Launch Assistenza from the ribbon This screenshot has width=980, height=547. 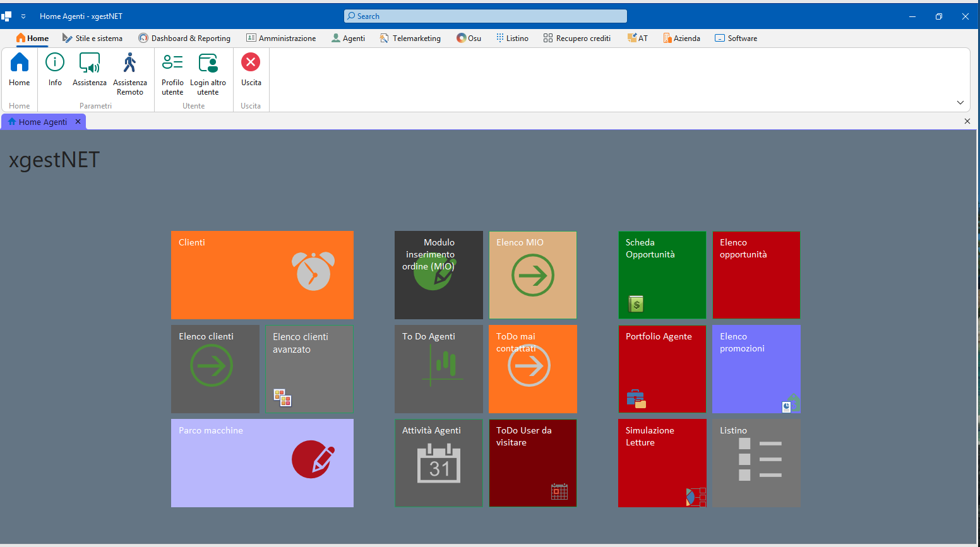(90, 69)
